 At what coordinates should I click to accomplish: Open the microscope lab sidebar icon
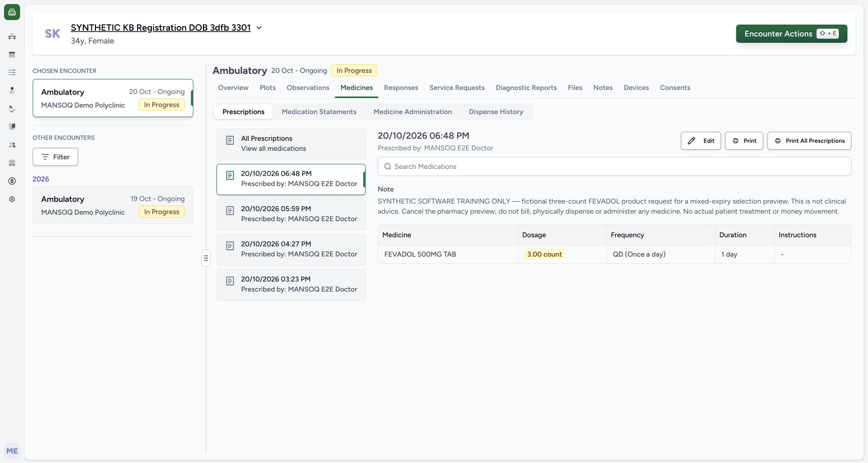click(x=12, y=109)
